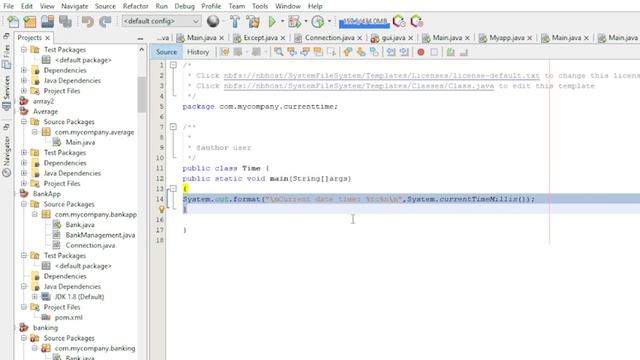Click the lightbulb hint at line 15
Screen dimensions: 640x360
click(x=161, y=209)
